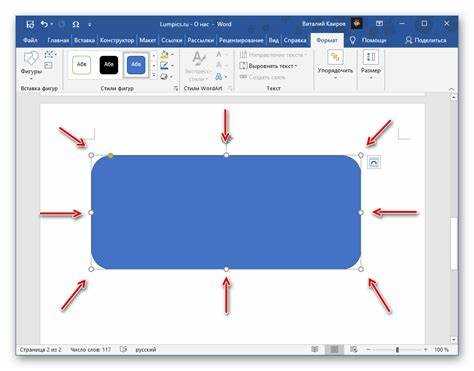Click zoom in plus button
This screenshot has width=474, height=371.
tap(426, 349)
